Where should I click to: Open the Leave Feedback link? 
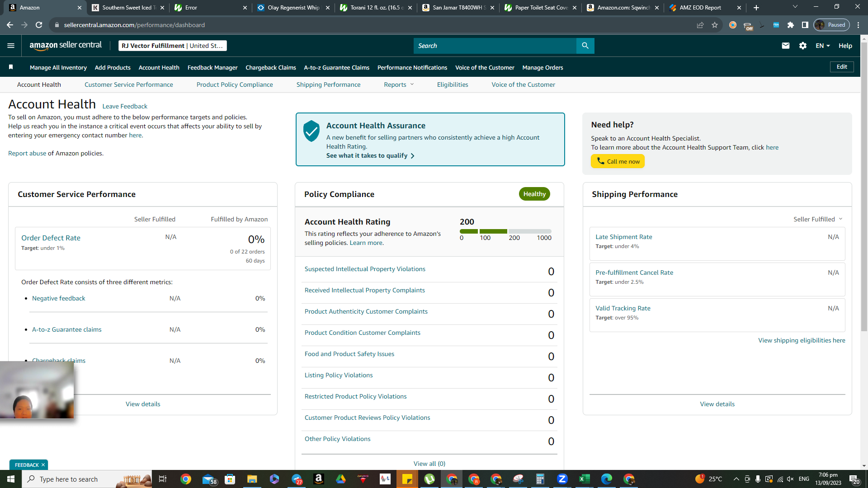125,106
